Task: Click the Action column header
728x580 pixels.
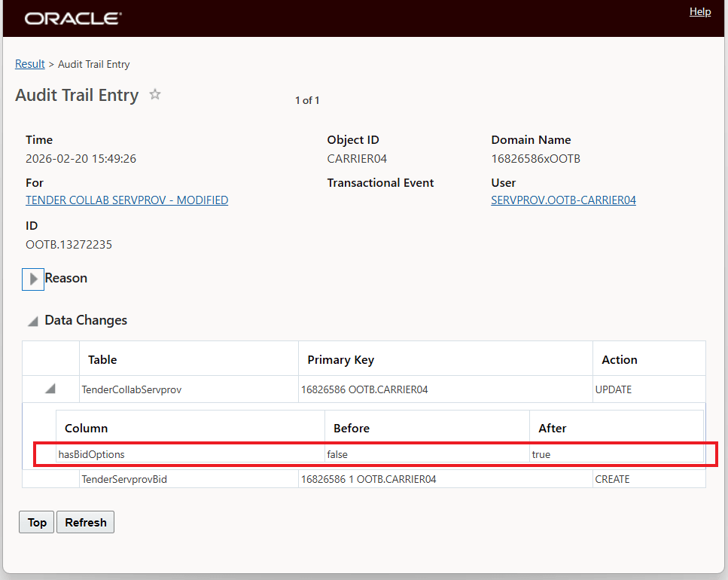Action: [x=620, y=360]
